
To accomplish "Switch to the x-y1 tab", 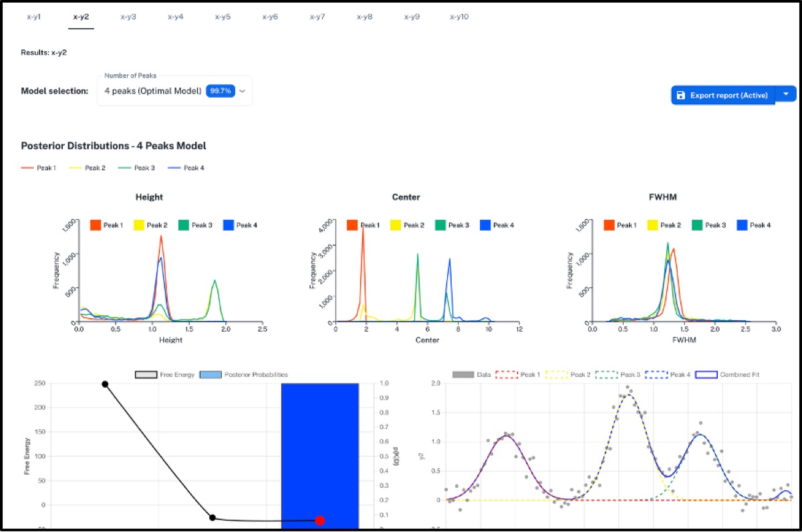I will tap(33, 17).
